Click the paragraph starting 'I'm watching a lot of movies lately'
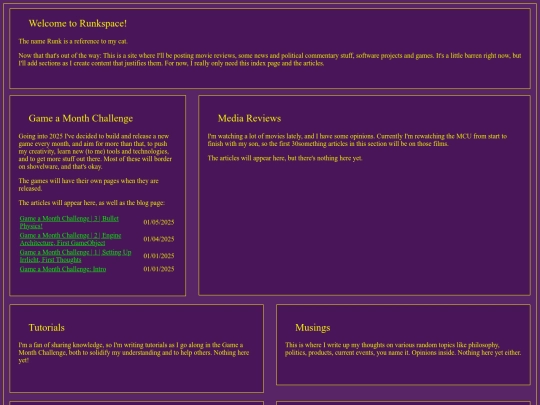 pyautogui.click(x=357, y=140)
